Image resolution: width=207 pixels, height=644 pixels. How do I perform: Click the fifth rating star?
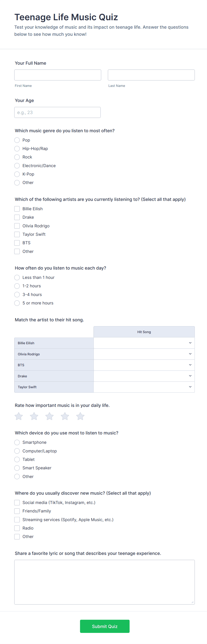pyautogui.click(x=80, y=416)
